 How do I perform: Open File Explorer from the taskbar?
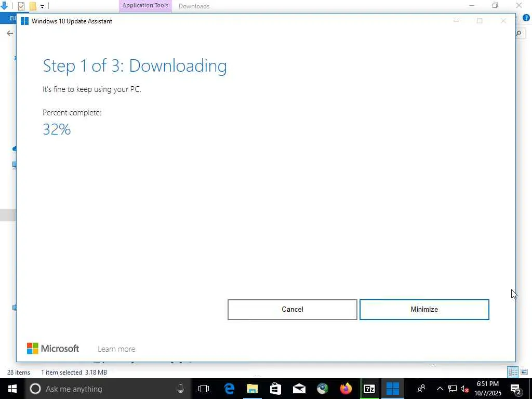click(252, 389)
